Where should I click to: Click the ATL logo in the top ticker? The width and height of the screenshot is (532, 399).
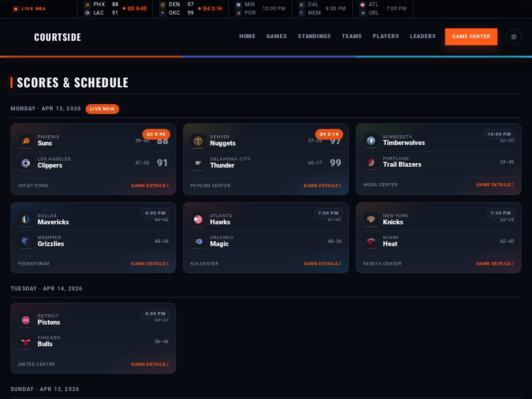[x=363, y=4]
